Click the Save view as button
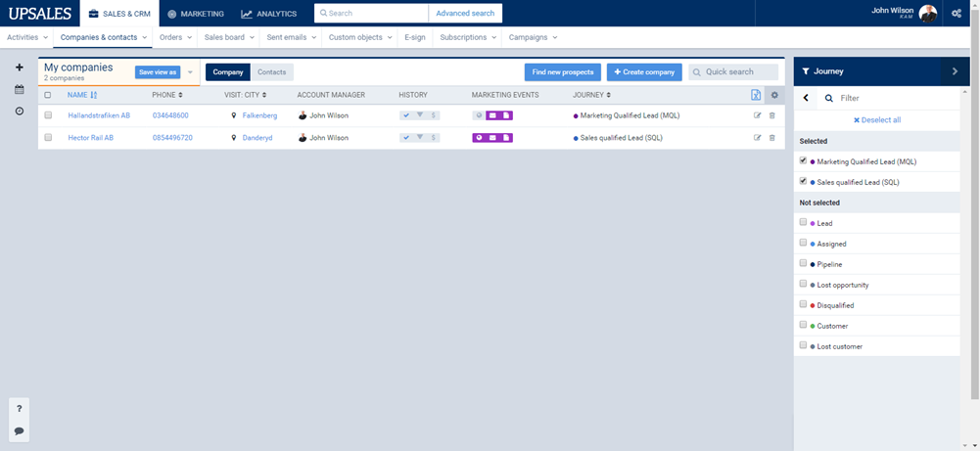This screenshot has width=980, height=451. point(158,72)
